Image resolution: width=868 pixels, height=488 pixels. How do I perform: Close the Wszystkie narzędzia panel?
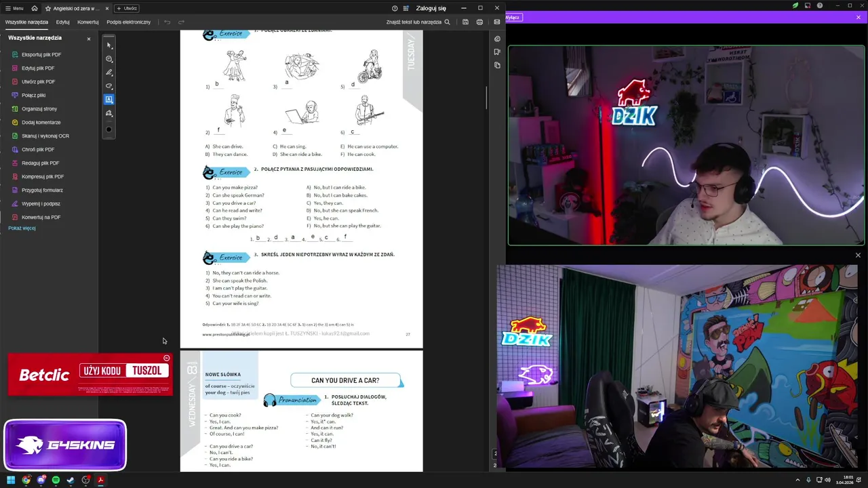tap(88, 39)
